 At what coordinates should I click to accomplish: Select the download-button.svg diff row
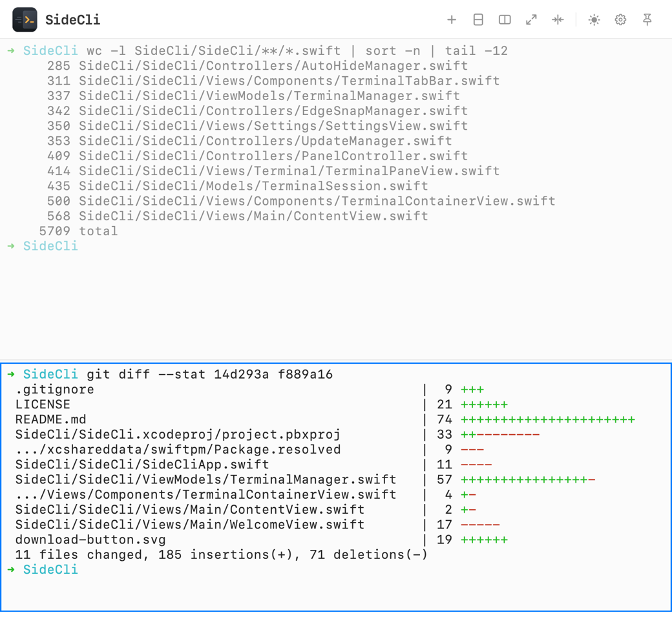tap(262, 540)
